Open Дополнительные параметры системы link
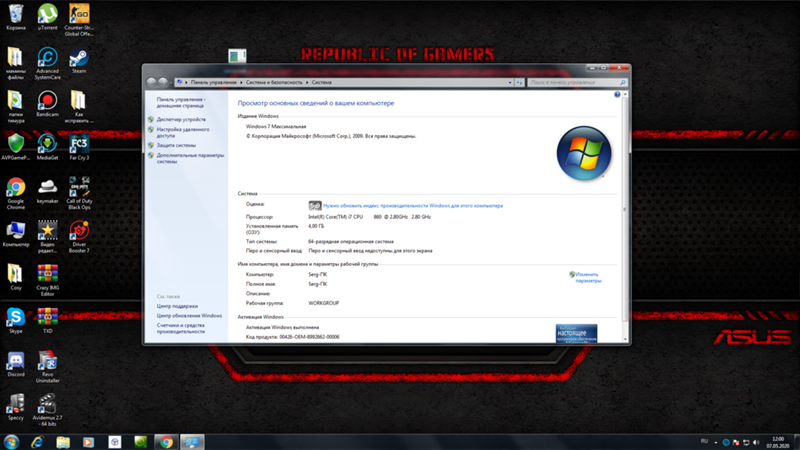Screen dimensions: 800x450 pyautogui.click(x=190, y=158)
